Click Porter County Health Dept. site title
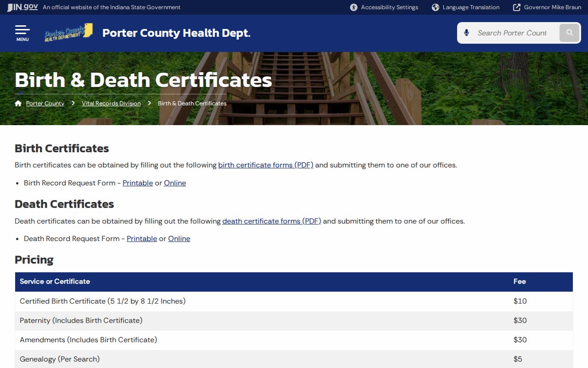The width and height of the screenshot is (588, 368). [176, 33]
